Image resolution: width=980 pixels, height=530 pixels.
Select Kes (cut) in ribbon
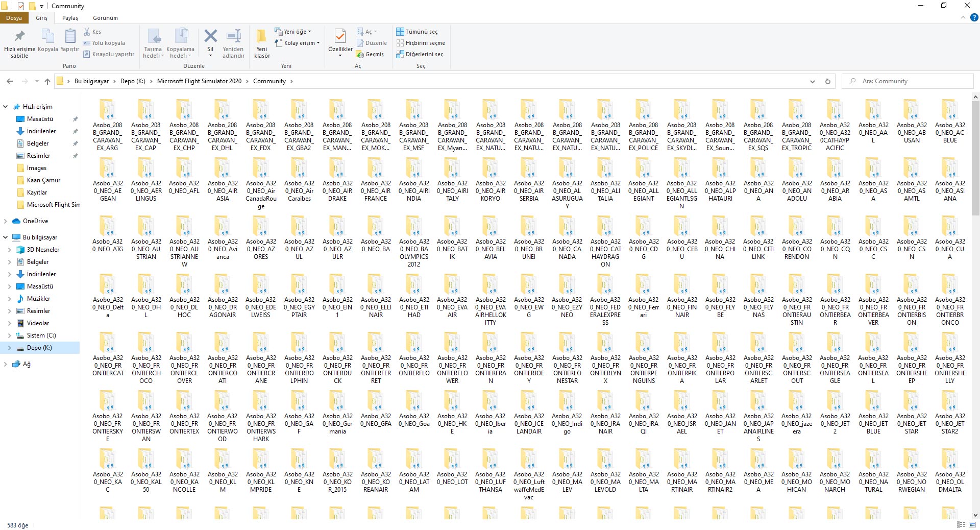pos(92,32)
